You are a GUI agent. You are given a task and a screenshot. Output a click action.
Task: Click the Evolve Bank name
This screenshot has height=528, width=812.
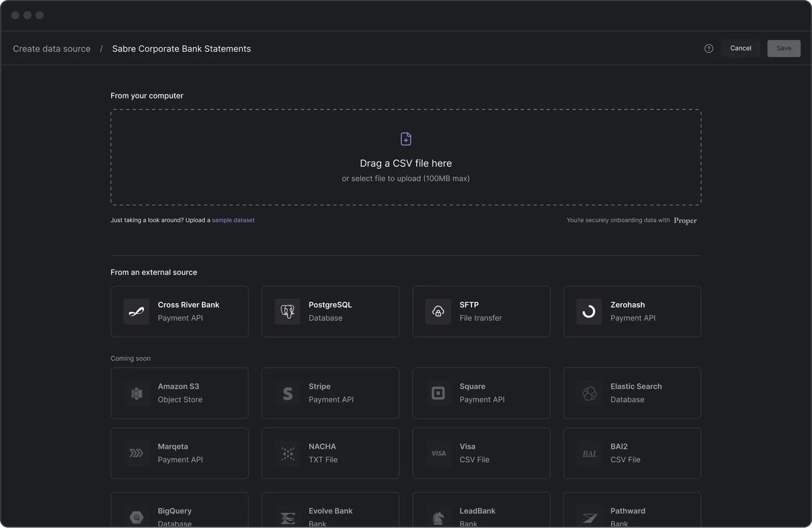click(x=331, y=511)
